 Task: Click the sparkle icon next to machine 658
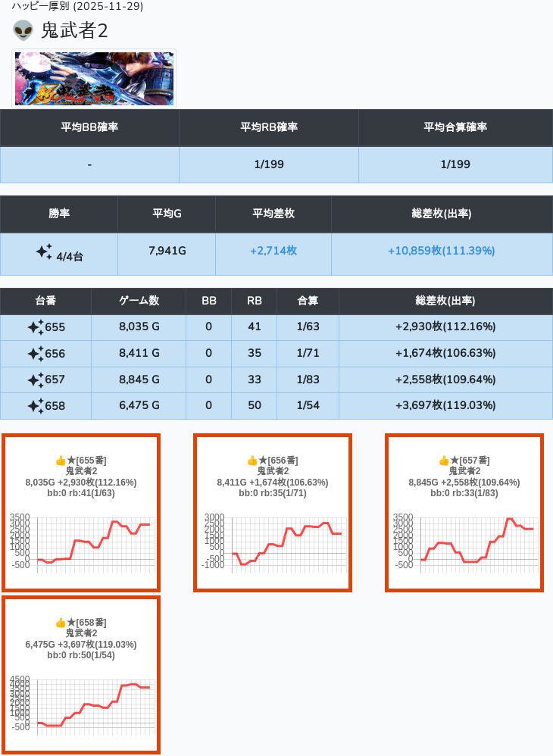point(35,406)
